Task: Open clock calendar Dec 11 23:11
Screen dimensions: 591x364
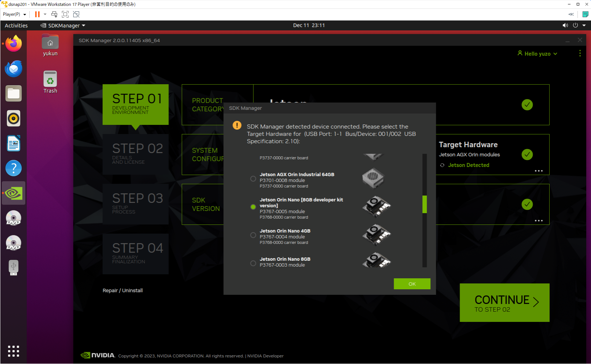Action: [309, 25]
